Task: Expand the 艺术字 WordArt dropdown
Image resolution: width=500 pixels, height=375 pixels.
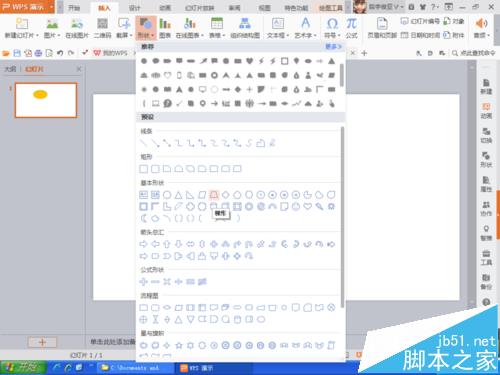Action: 315,35
